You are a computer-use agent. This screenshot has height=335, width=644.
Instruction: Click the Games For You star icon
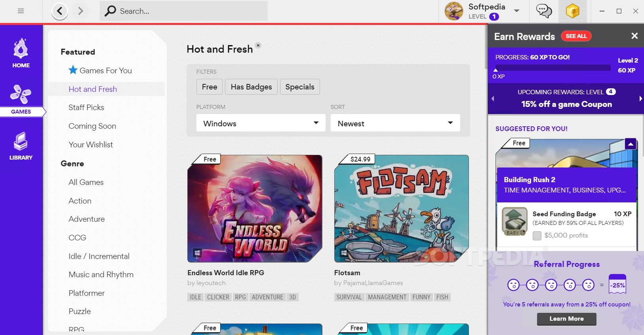[x=73, y=70]
